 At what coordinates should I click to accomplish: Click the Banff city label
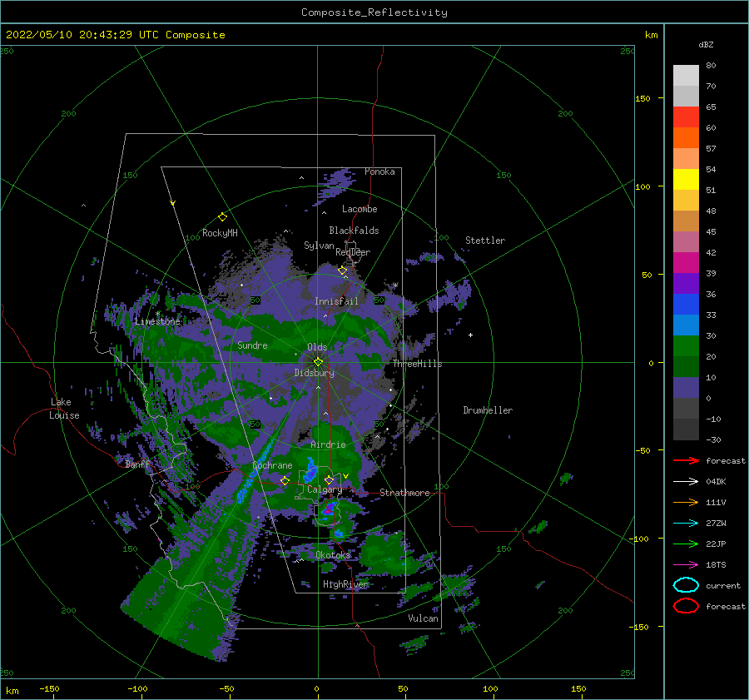[137, 464]
